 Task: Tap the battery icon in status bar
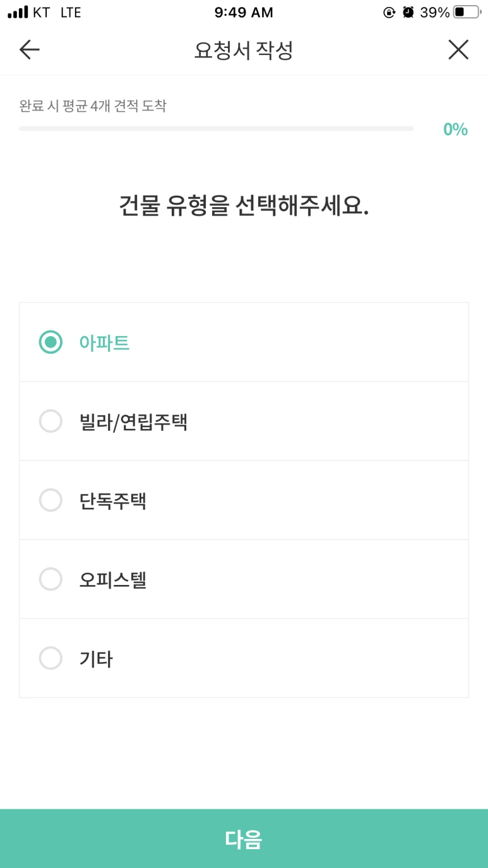pos(467,12)
